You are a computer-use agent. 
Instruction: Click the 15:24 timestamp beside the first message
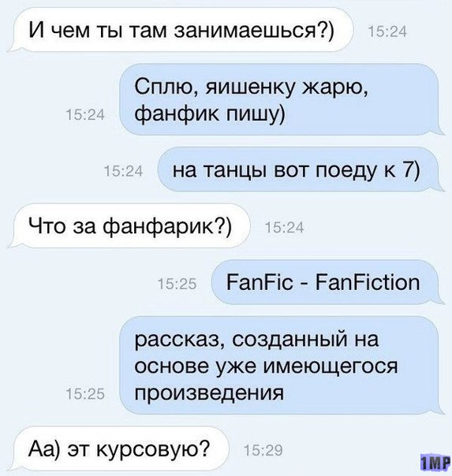[x=387, y=32]
